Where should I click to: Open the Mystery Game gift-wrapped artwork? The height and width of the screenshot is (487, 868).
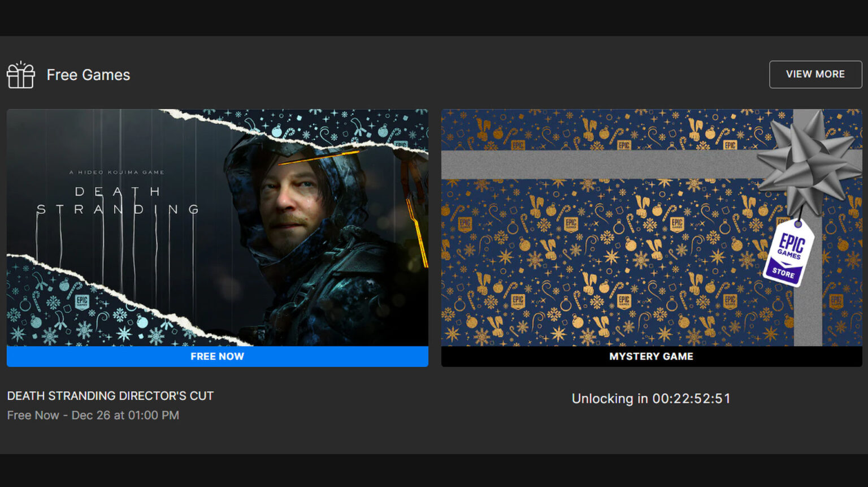coord(652,227)
